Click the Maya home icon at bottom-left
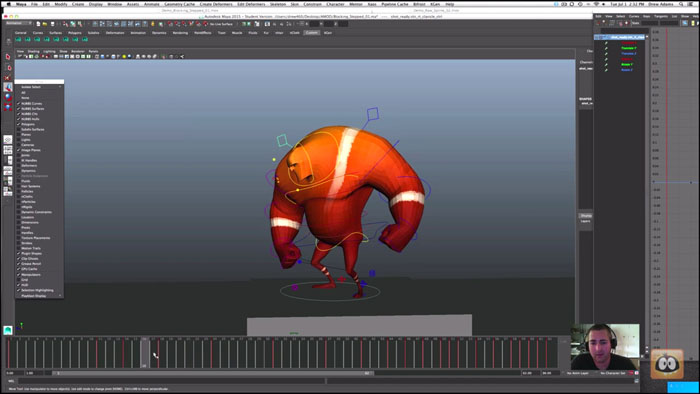 (8, 330)
